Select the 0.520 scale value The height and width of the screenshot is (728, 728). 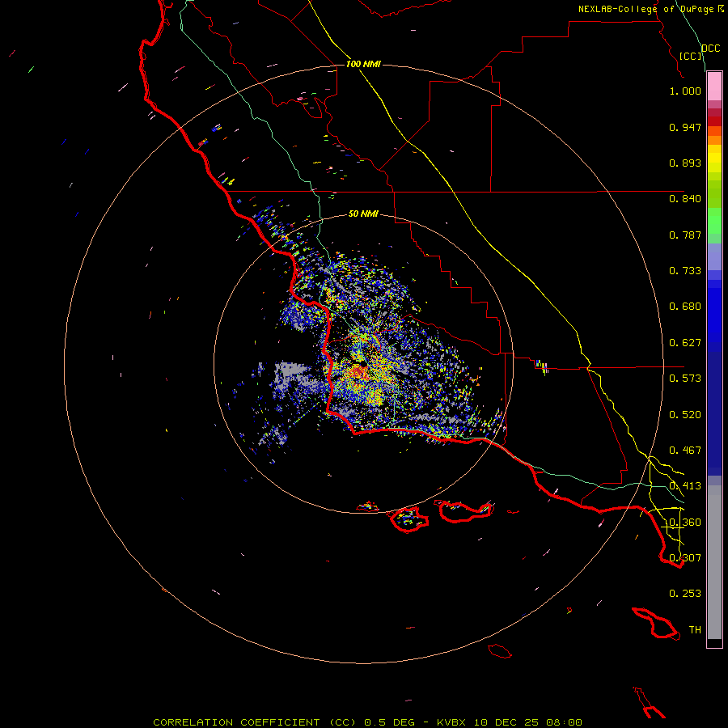[x=685, y=415]
